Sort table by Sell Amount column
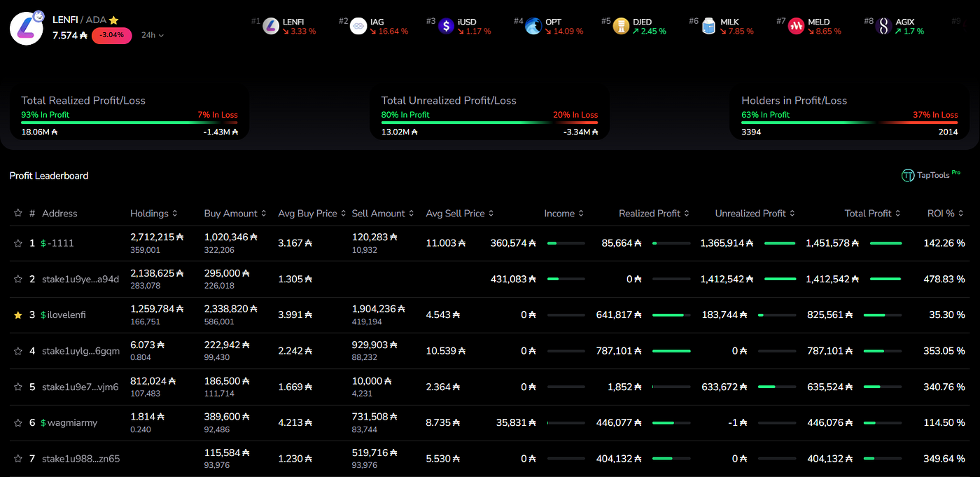Viewport: 980px width, 477px height. pos(384,213)
